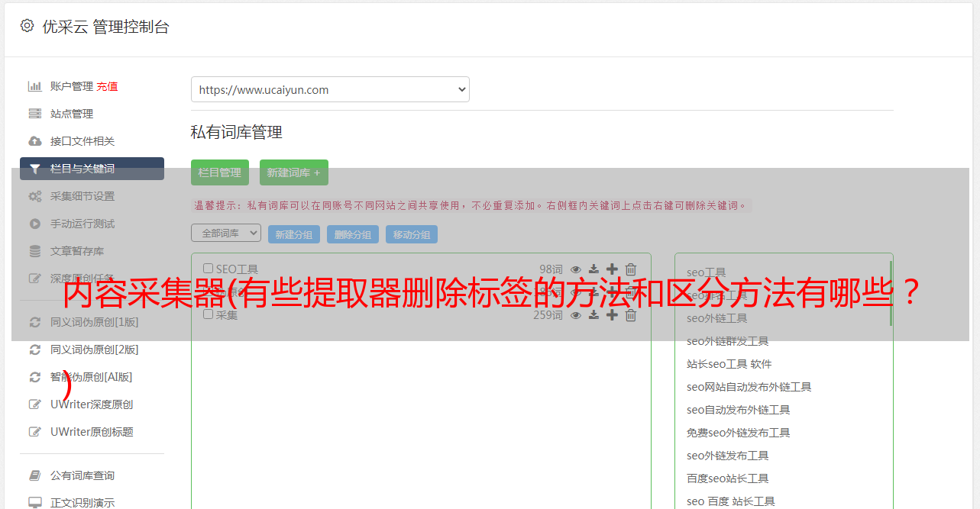Select 采集细节设置 in sidebar

tap(82, 196)
